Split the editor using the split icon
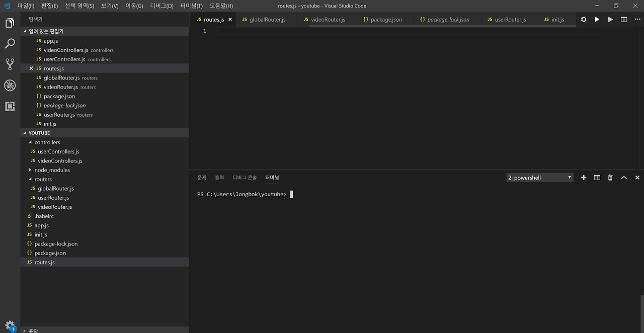The width and height of the screenshot is (644, 333). pyautogui.click(x=624, y=19)
